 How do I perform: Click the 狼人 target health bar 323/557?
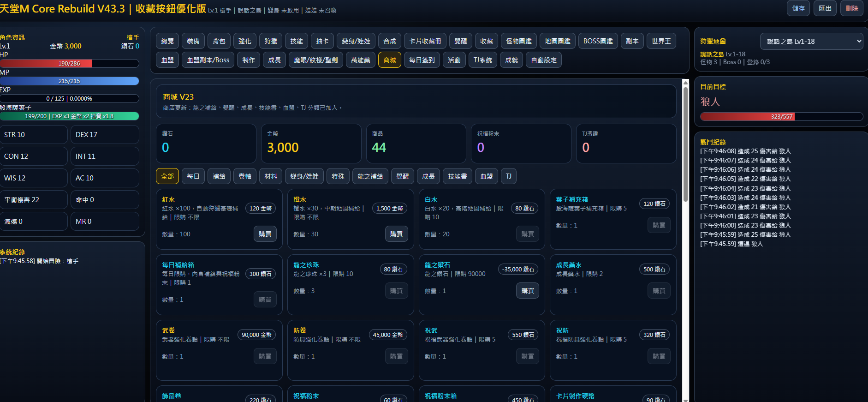click(x=782, y=116)
